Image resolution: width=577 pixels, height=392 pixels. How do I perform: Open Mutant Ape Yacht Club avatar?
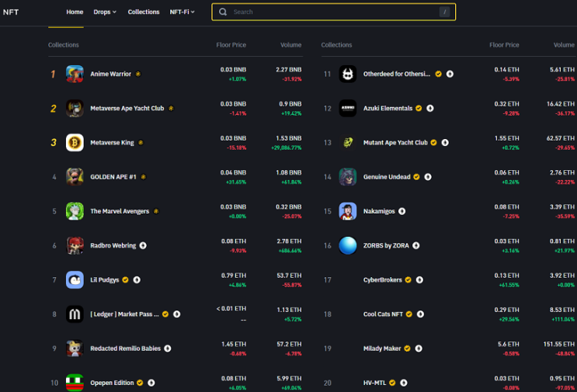348,142
